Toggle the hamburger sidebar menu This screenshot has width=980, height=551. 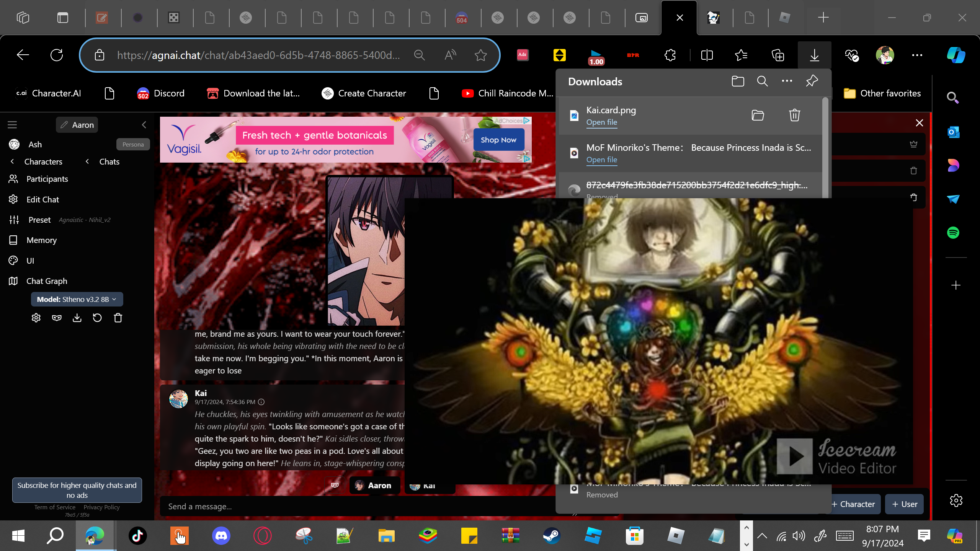tap(12, 125)
